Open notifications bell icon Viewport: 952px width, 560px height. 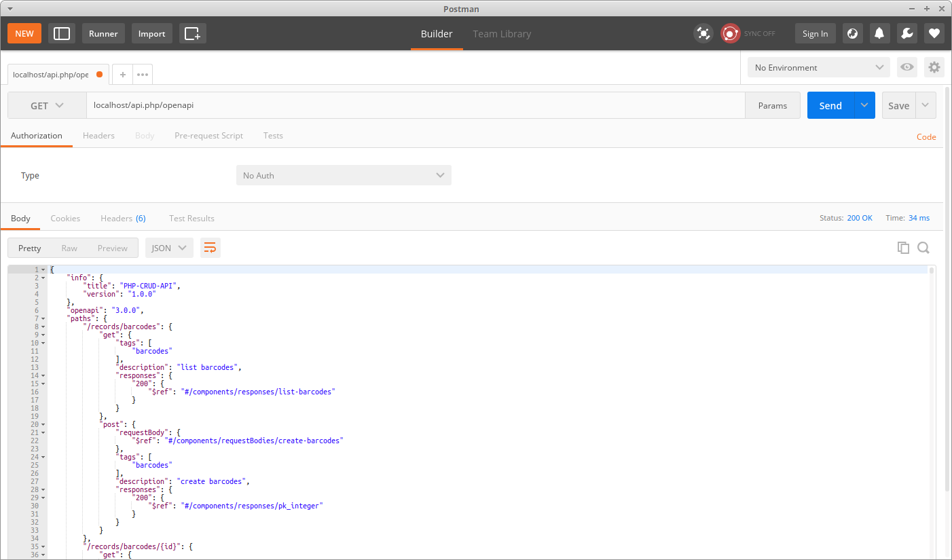click(880, 33)
